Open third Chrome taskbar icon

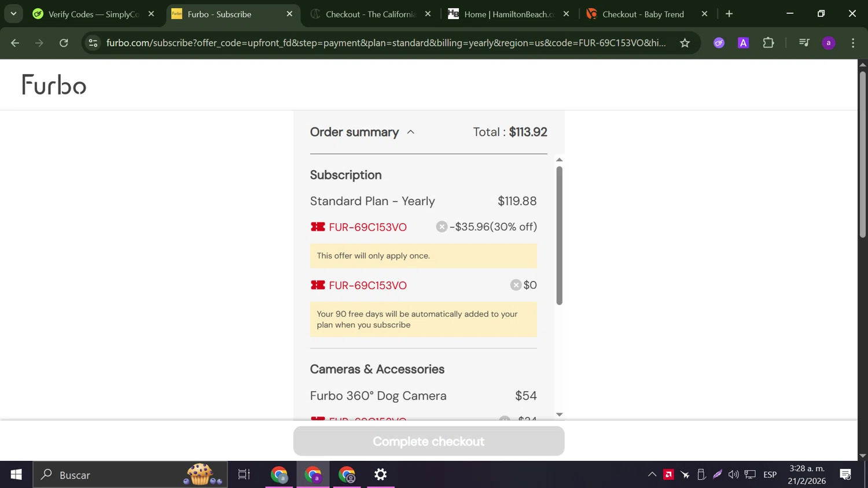click(347, 475)
